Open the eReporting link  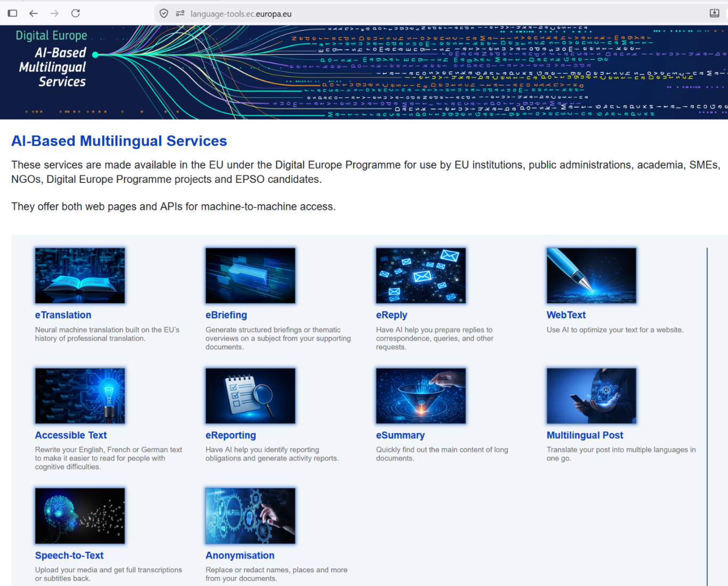click(231, 435)
